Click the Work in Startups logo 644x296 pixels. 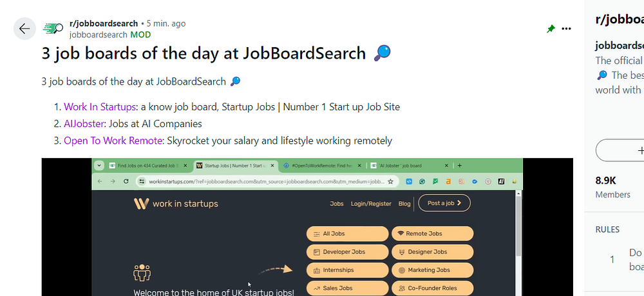[x=176, y=204]
